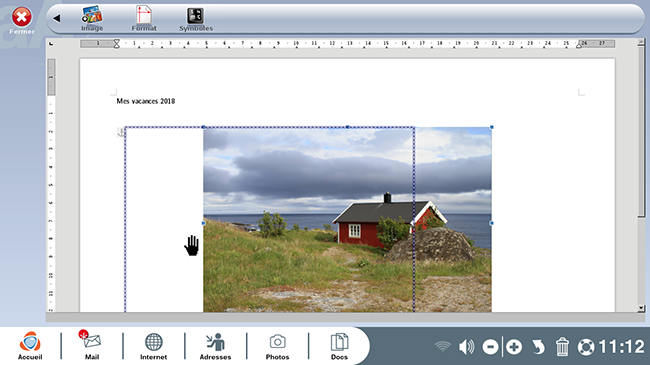Screen dimensions: 650x365
Task: Click the top-right resize handle of image
Action: [x=492, y=127]
